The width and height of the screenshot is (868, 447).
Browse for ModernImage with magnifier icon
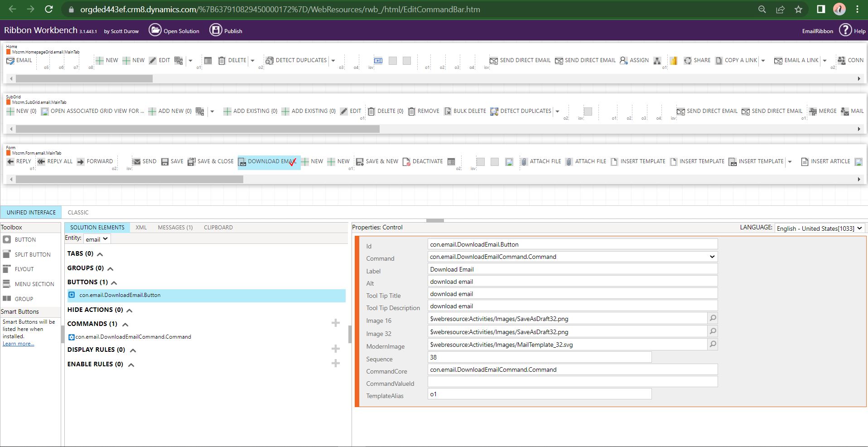[713, 344]
